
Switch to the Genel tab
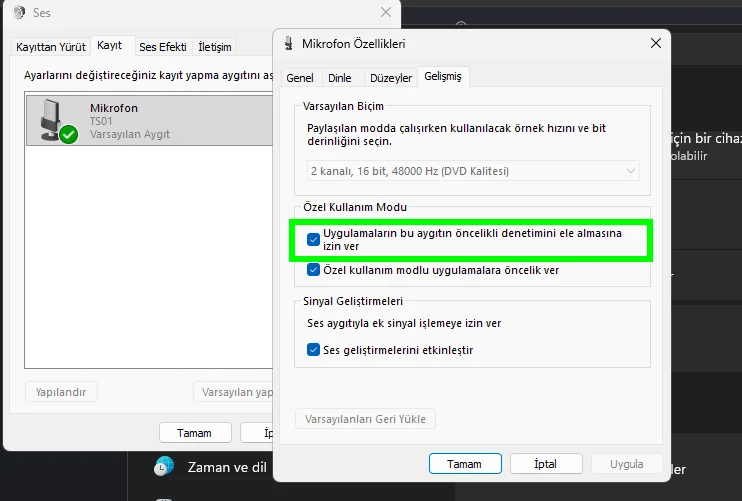pos(300,78)
